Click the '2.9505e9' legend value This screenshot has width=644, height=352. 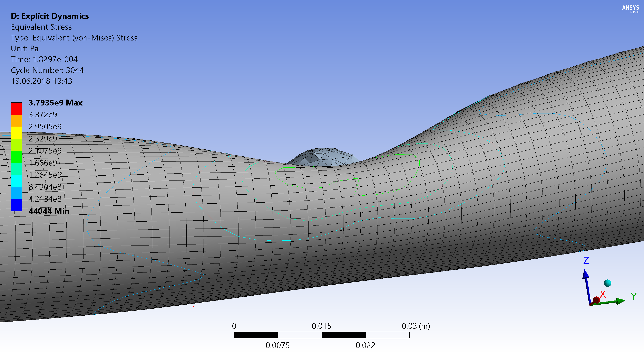(45, 127)
